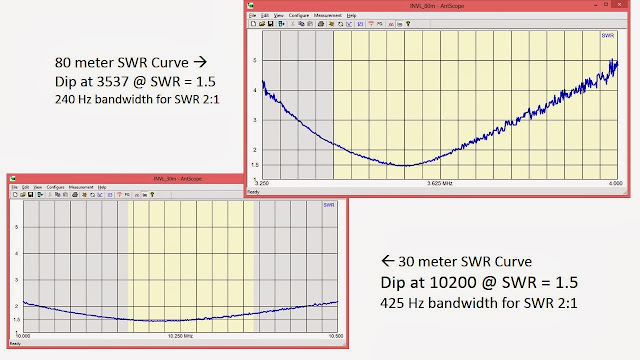Minimize the INVL_80m AntScope window
This screenshot has height=360, width=640.
tap(596, 5)
